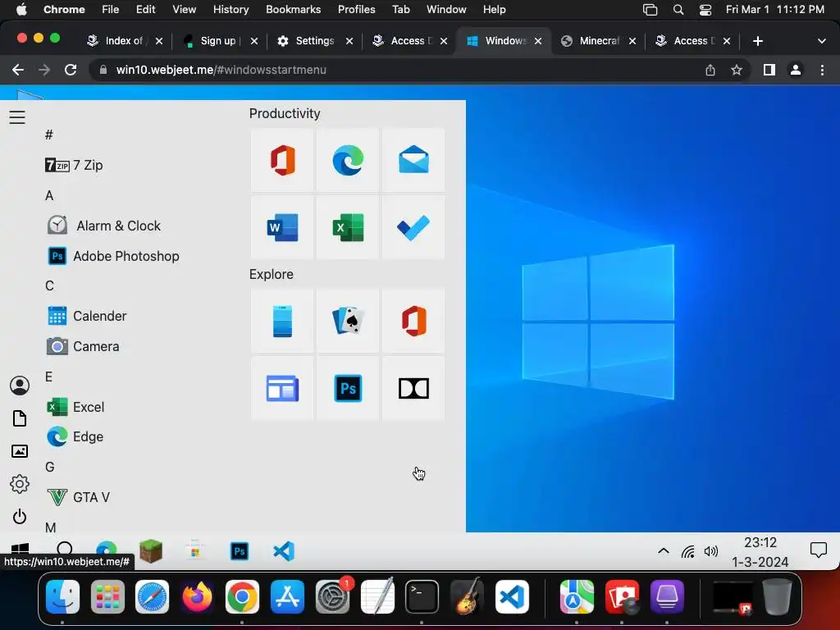Launch Adobe Photoshop from the app list

pyautogui.click(x=113, y=256)
